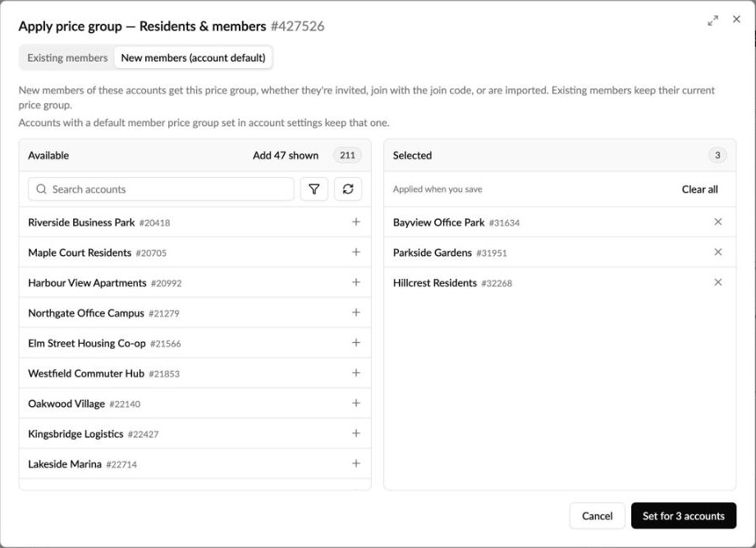Refresh the available accounts list
Viewport: 756px width, 548px height.
(348, 189)
